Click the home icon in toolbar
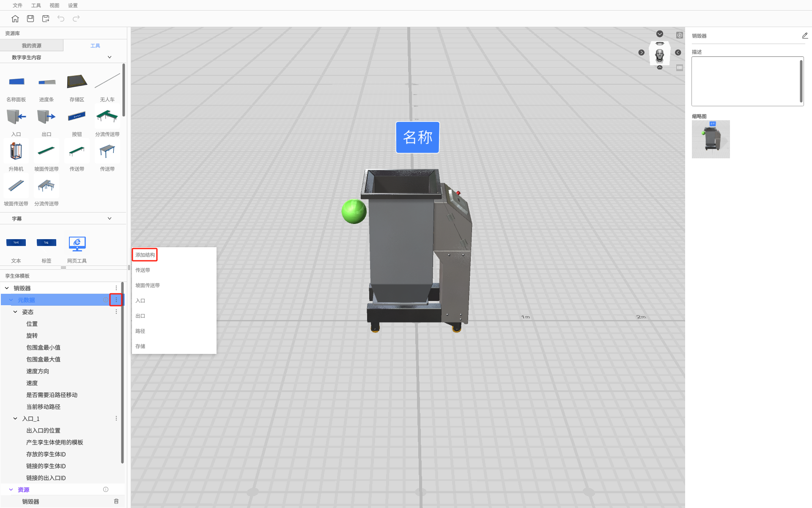812x508 pixels. click(x=15, y=19)
